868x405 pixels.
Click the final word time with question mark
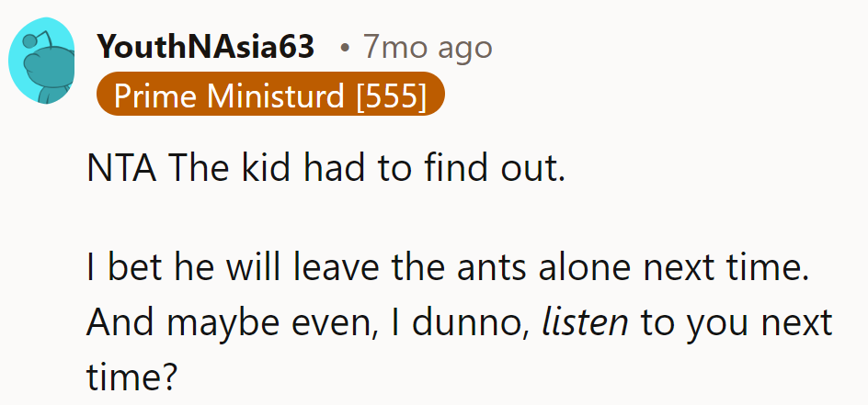pos(131,374)
